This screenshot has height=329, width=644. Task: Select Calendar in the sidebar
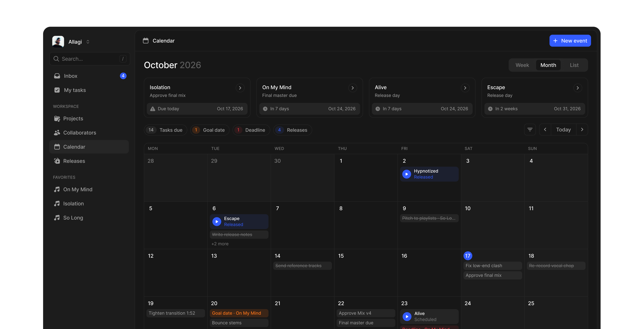89,147
